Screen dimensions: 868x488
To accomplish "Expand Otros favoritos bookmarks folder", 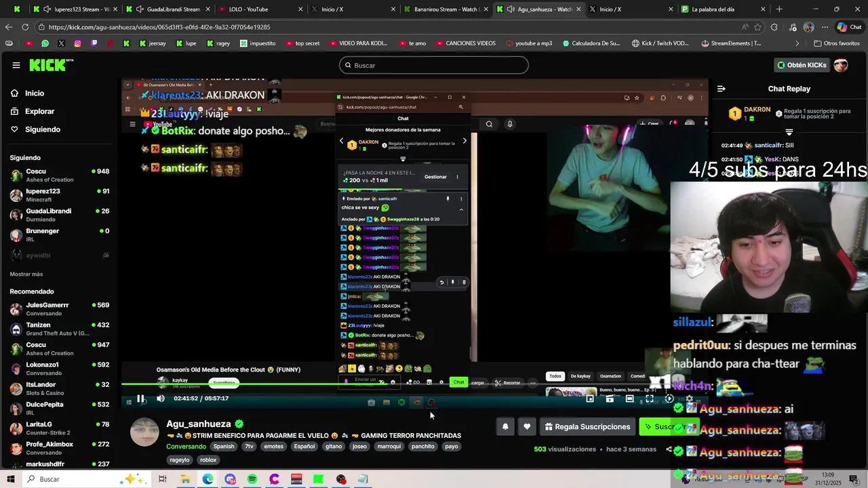I will pyautogui.click(x=836, y=43).
